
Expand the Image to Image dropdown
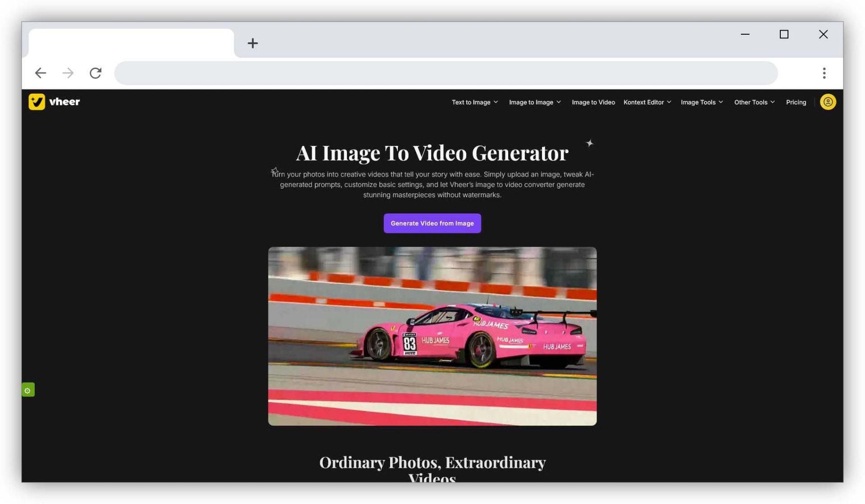point(535,102)
